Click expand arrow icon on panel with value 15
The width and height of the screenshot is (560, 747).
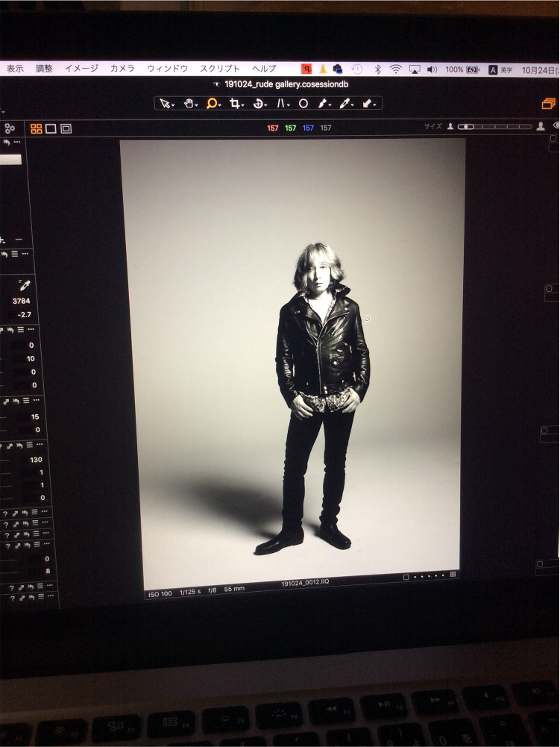[x=6, y=401]
